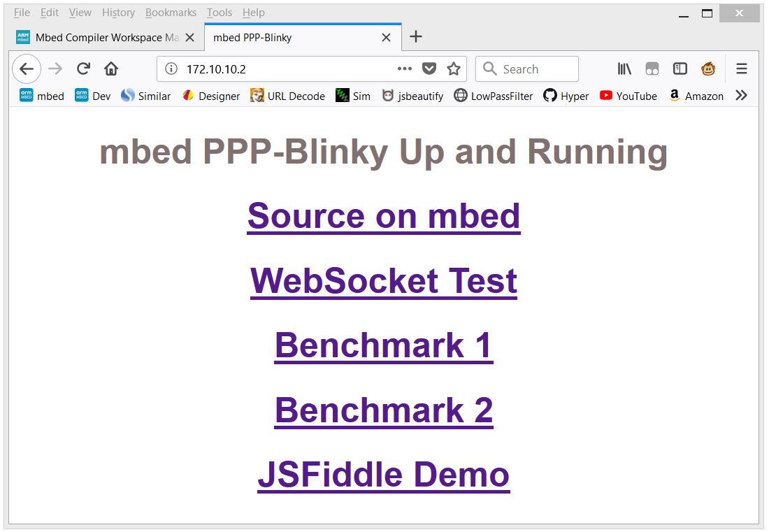Click the browser Back arrow button

(27, 69)
